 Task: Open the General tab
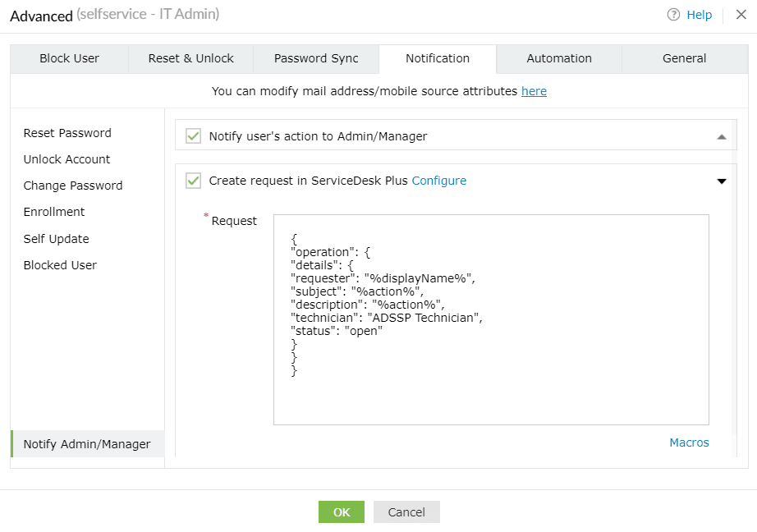coord(684,58)
